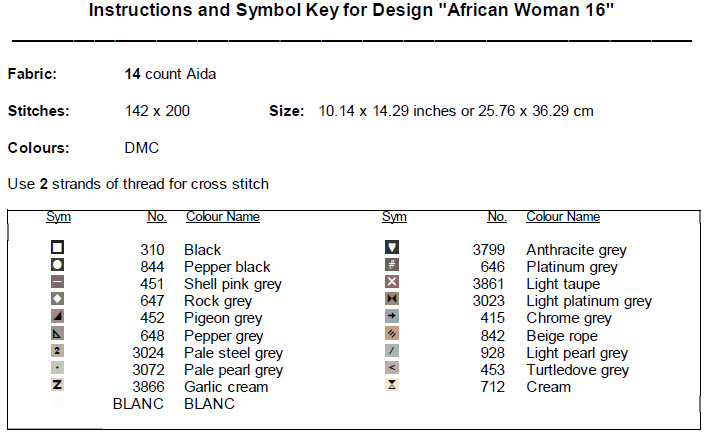The height and width of the screenshot is (435, 709).
Task: Click the Anthracite grey 3799 symbol
Action: (392, 248)
